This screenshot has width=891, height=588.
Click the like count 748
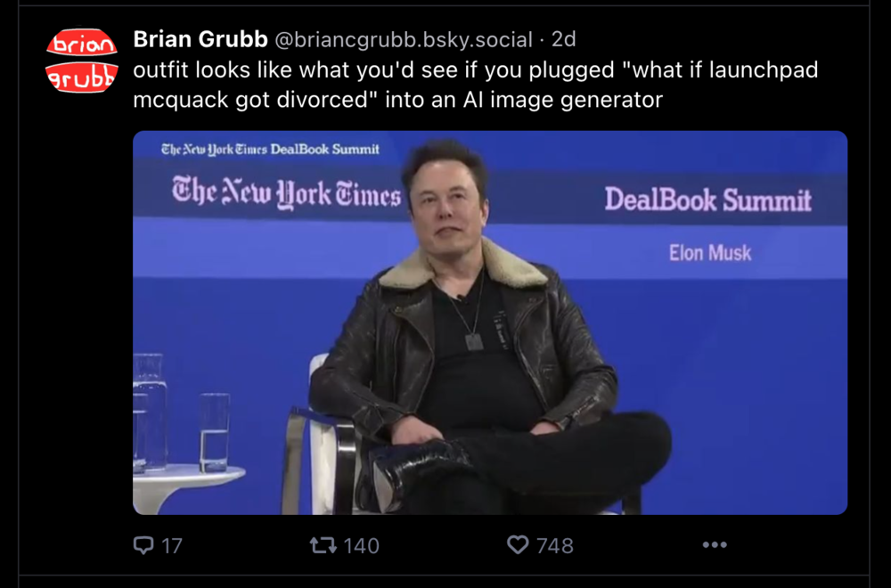[x=555, y=546]
